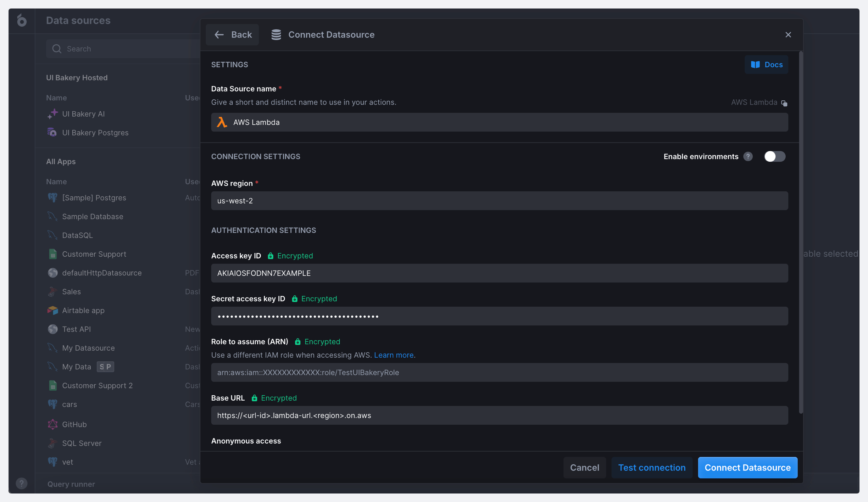Image resolution: width=868 pixels, height=502 pixels.
Task: Click the UI Bakery Postgres icon
Action: click(52, 133)
